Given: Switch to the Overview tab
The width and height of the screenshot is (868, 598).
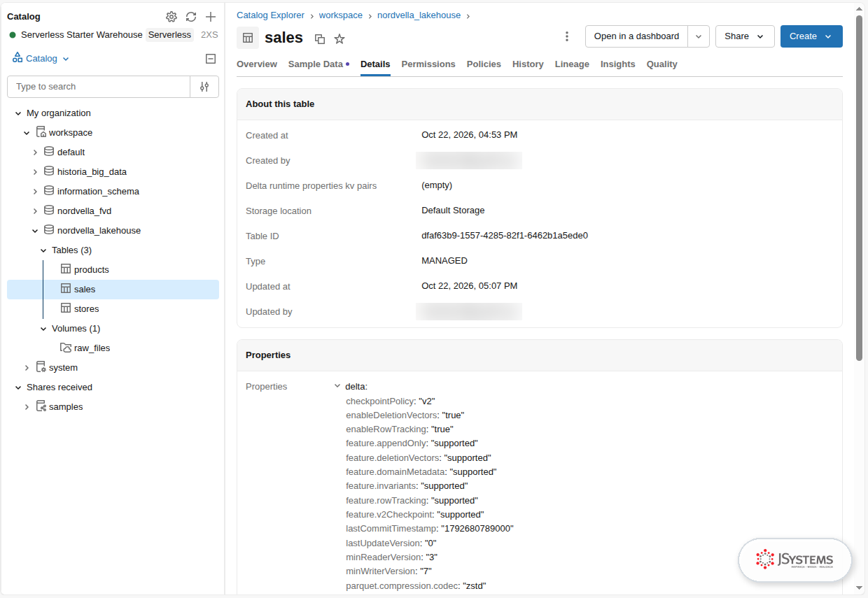Looking at the screenshot, I should pos(257,64).
